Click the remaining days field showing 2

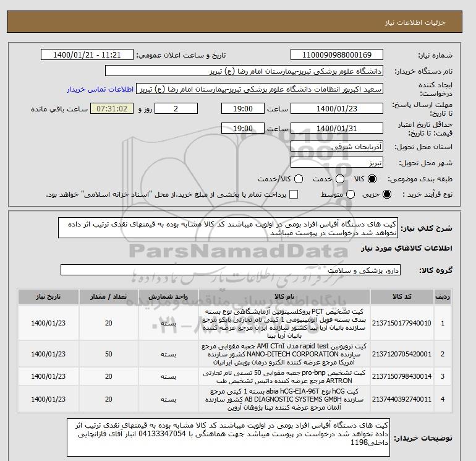176,108
